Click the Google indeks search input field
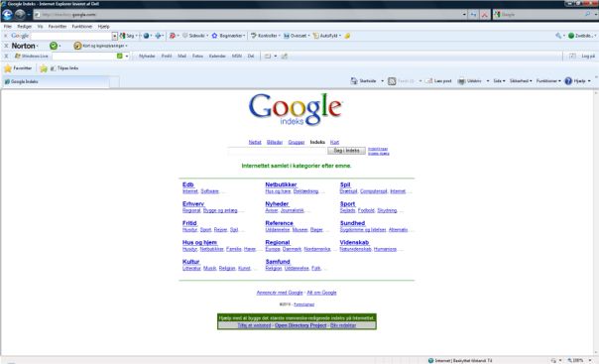The height and width of the screenshot is (364, 599). pos(278,151)
